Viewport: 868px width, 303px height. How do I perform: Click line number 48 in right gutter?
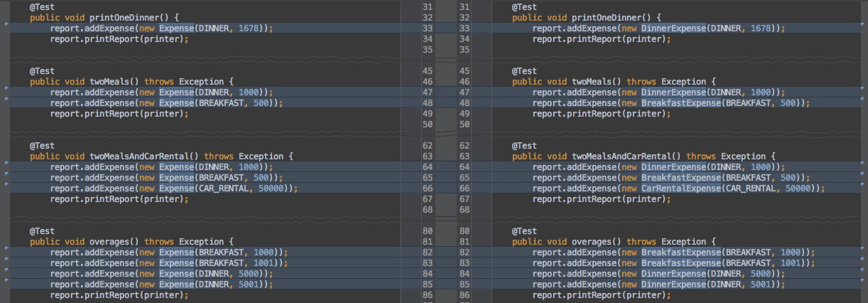tap(465, 102)
